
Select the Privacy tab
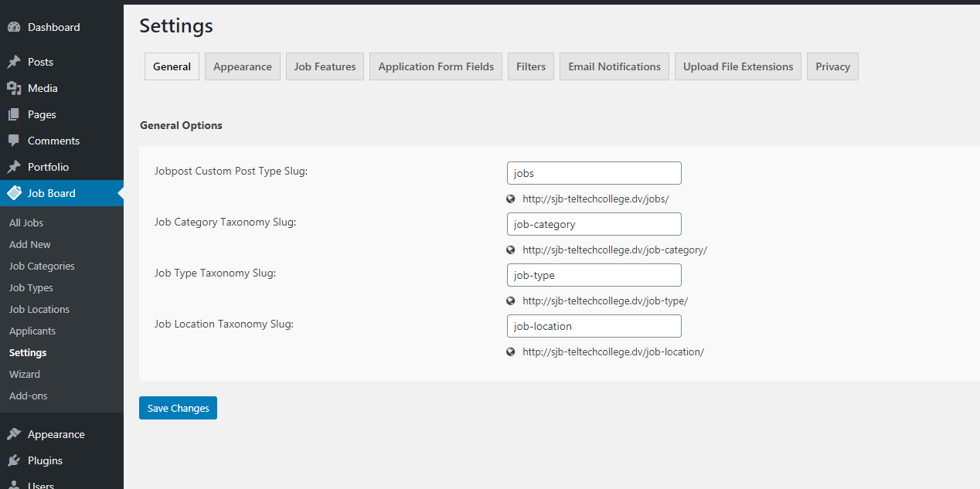832,66
